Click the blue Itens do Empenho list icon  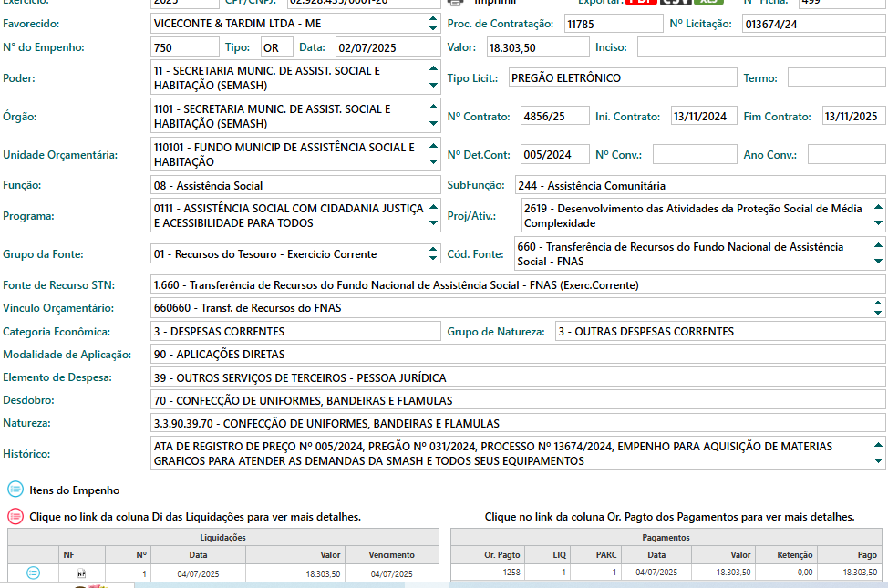[x=15, y=490]
